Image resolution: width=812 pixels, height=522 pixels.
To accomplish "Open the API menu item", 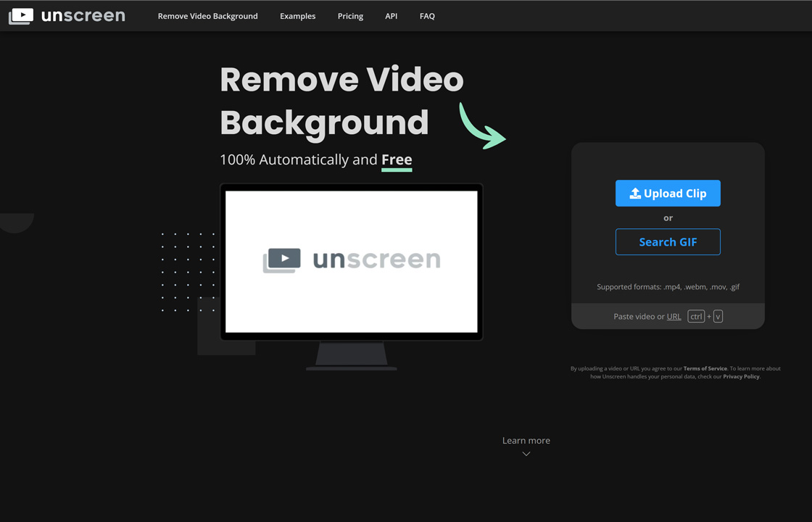I will [x=391, y=16].
